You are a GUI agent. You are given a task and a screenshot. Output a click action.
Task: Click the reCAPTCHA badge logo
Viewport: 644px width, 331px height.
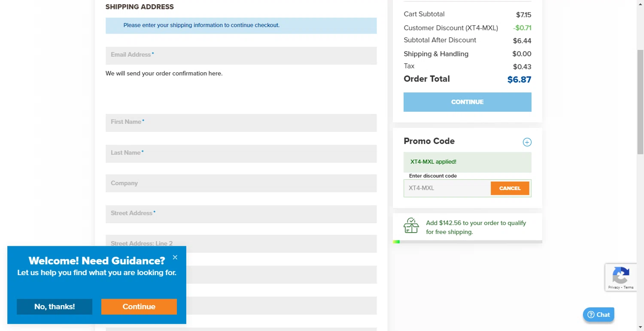(x=621, y=275)
